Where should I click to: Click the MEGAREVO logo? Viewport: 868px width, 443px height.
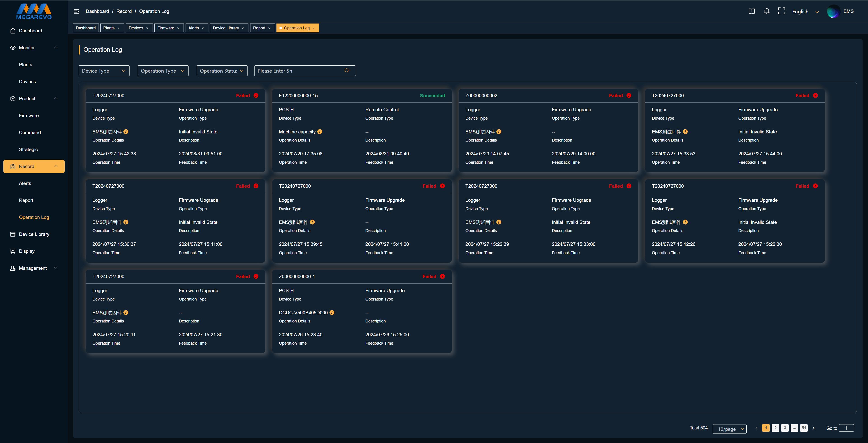coord(34,12)
